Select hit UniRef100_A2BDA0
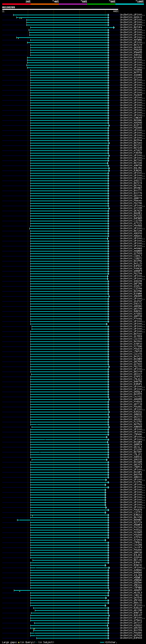 131,570
